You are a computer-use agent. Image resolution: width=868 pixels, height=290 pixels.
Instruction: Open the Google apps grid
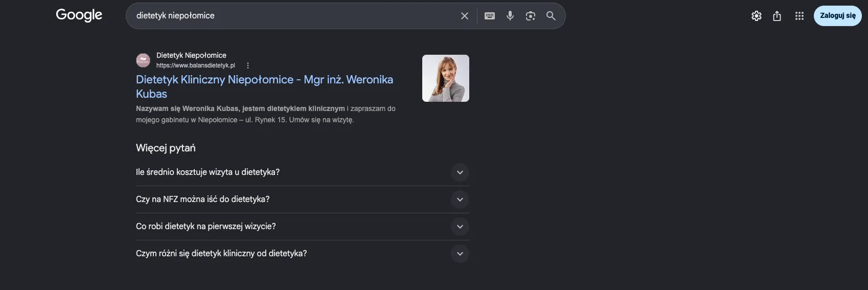[x=800, y=16]
